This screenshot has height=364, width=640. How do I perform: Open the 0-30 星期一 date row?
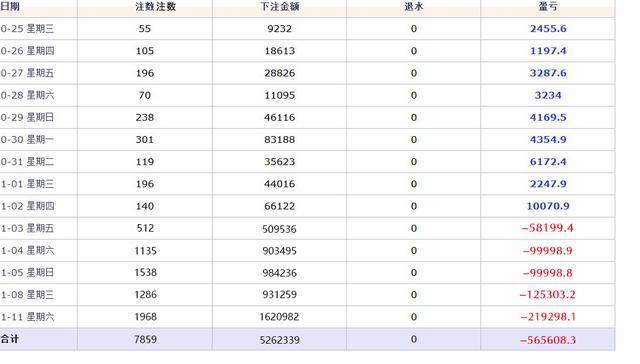pos(27,140)
